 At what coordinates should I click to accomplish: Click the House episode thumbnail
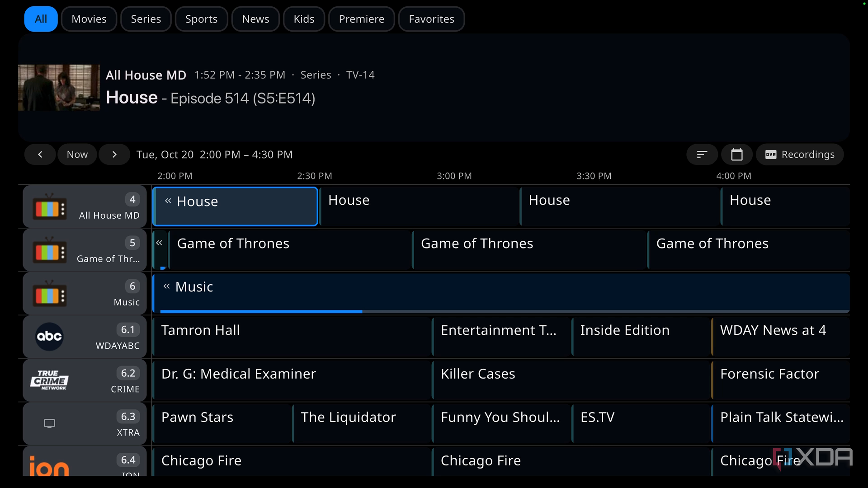[x=59, y=88]
